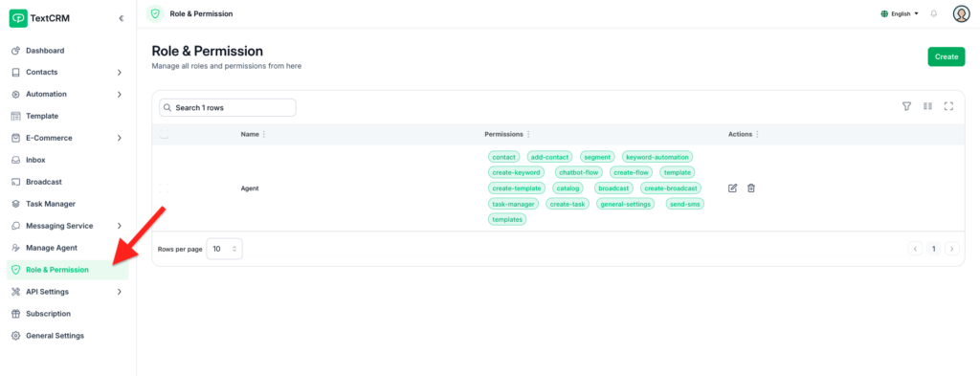The height and width of the screenshot is (376, 980).
Task: Click the keyword-automation permission tag
Action: point(657,157)
